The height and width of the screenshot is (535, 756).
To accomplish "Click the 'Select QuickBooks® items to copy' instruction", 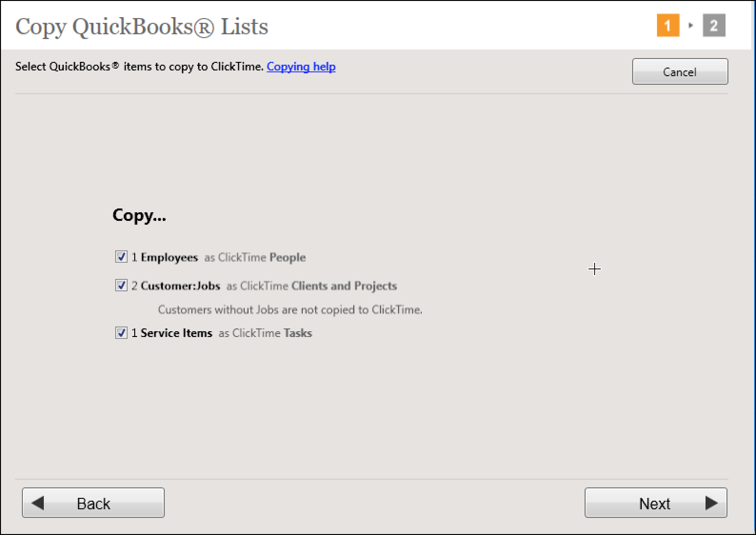I will pos(139,67).
